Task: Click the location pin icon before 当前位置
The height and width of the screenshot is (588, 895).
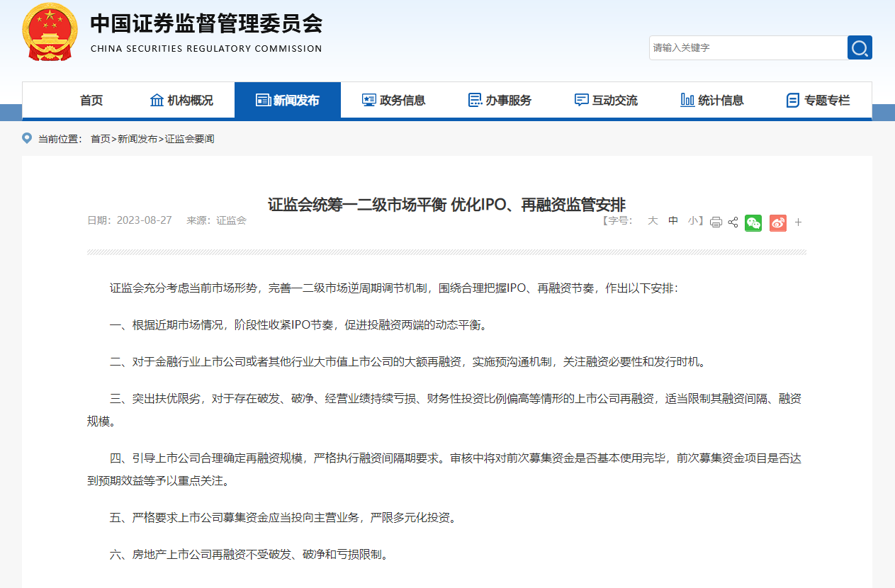Action: click(x=27, y=138)
